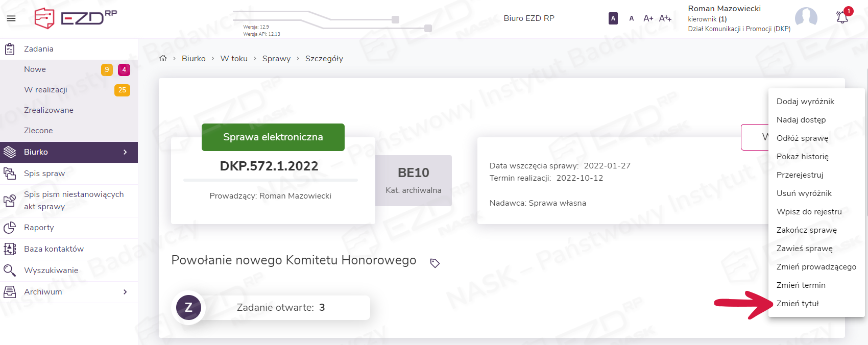Viewport: 868px width, 345px height.
Task: Click the tag icon beside case title
Action: point(435,263)
